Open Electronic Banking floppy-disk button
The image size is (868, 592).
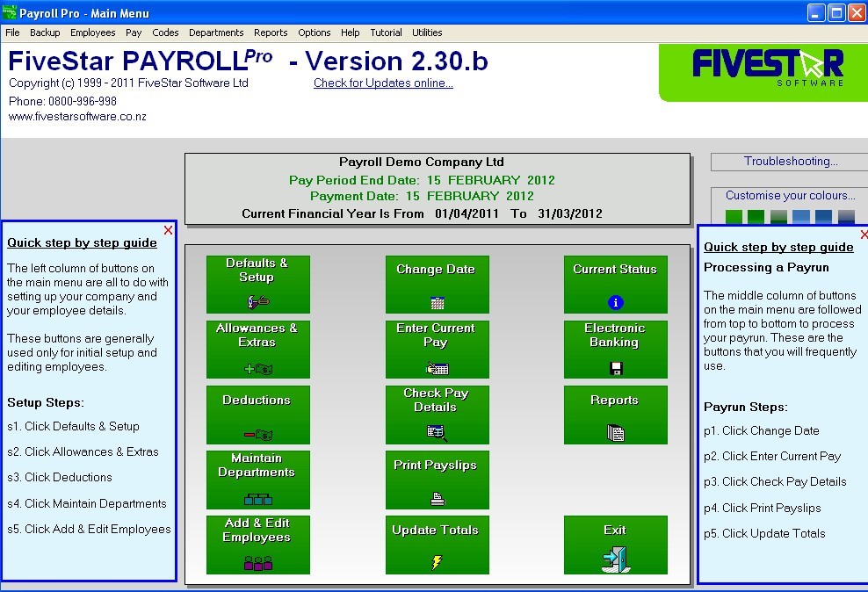tap(616, 349)
